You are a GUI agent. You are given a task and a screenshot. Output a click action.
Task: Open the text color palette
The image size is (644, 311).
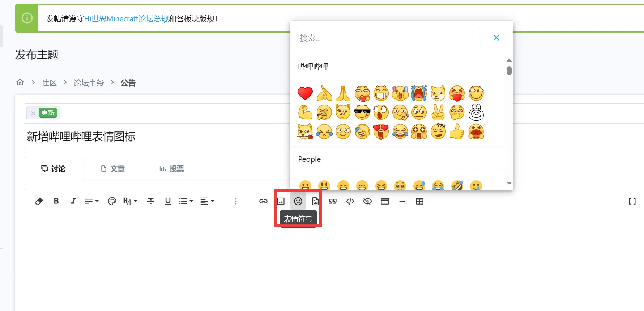pos(112,201)
